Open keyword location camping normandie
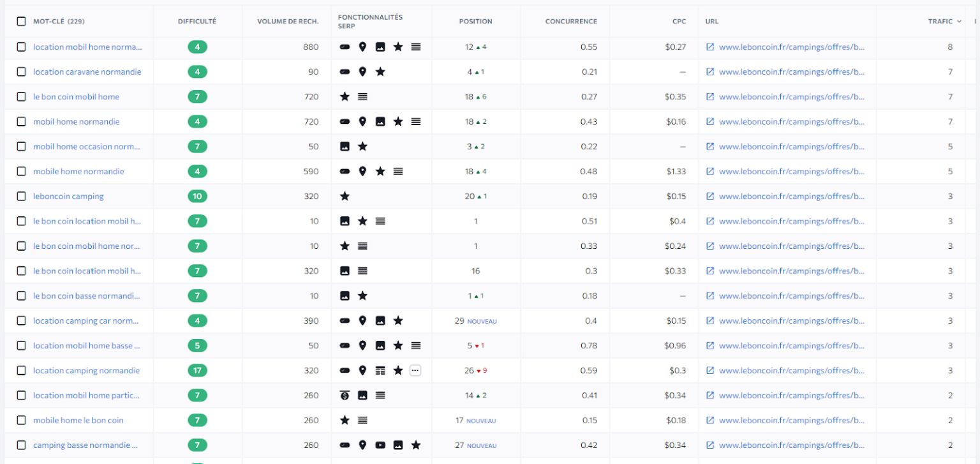Screen dimensions: 980x464 point(86,371)
